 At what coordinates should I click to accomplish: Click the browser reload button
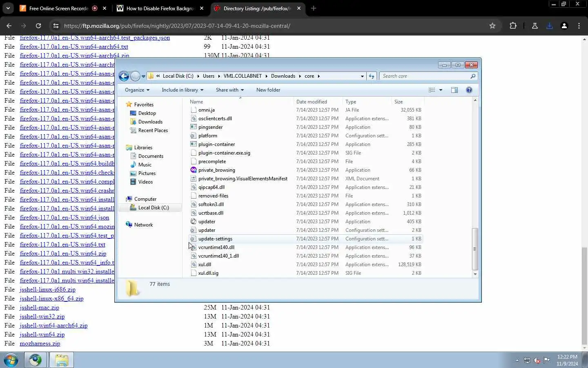pos(38,26)
